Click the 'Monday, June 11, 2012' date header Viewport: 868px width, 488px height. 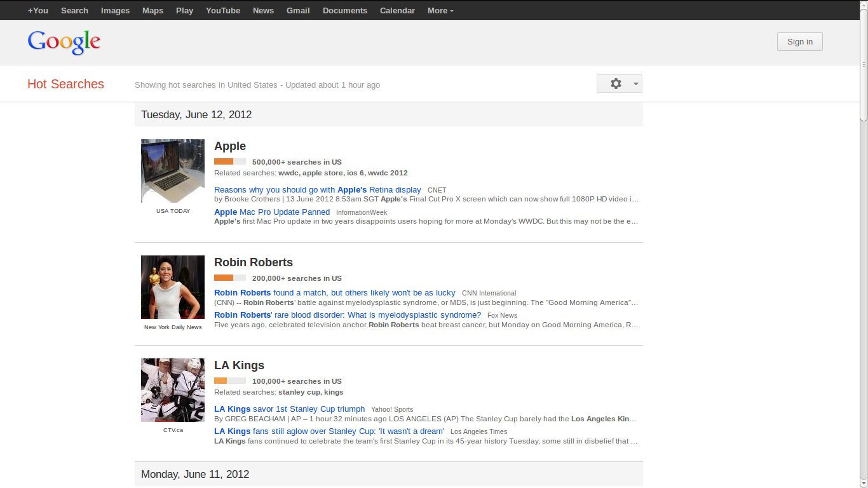point(195,474)
